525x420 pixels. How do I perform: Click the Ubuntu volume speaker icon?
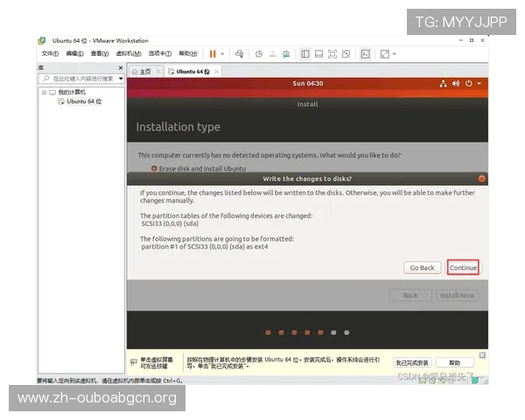pos(456,83)
